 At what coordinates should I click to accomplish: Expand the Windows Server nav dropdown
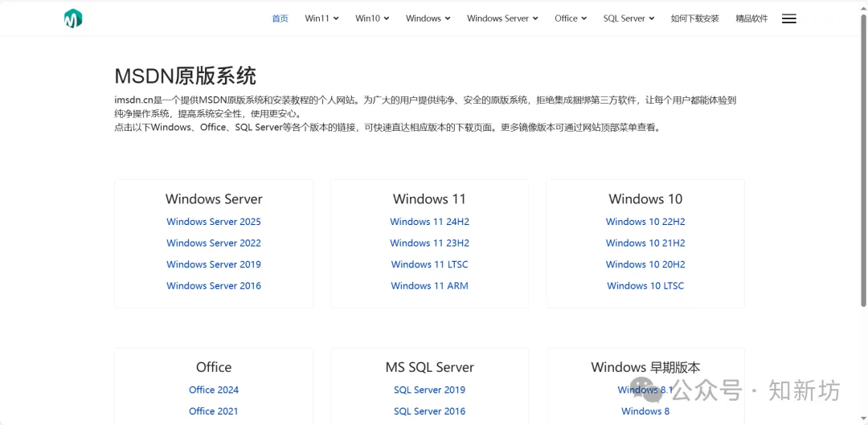(x=502, y=18)
